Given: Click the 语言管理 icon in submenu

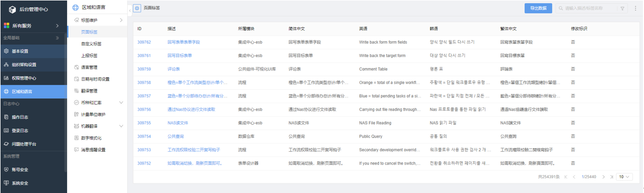Looking at the screenshot, I should (x=76, y=67).
